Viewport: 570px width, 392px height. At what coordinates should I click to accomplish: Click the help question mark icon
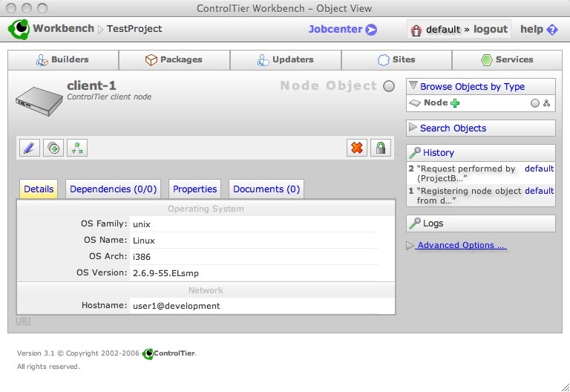click(552, 30)
